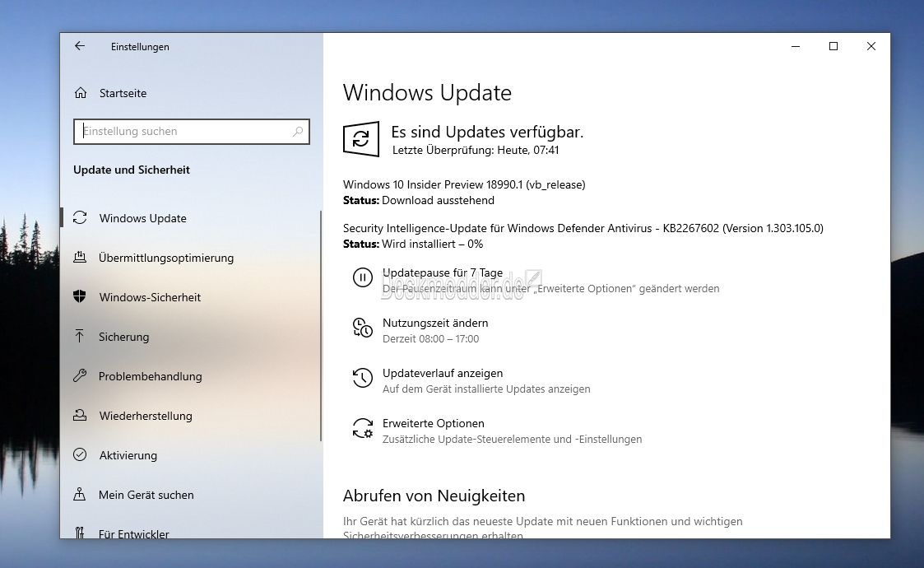The image size is (924, 568).
Task: Go to Startseite
Action: tap(123, 93)
